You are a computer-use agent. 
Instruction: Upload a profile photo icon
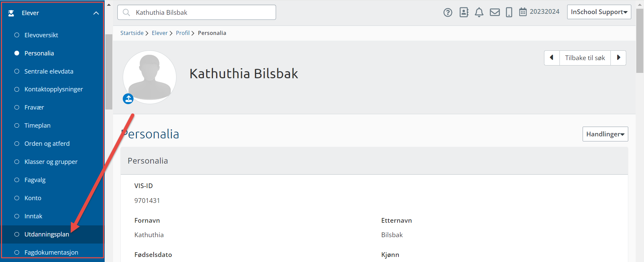[x=128, y=99]
